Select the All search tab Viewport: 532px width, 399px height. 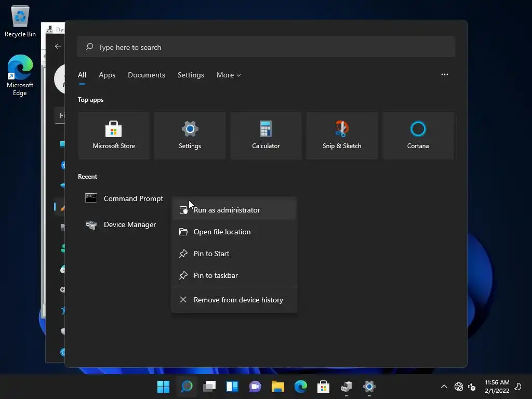click(82, 75)
